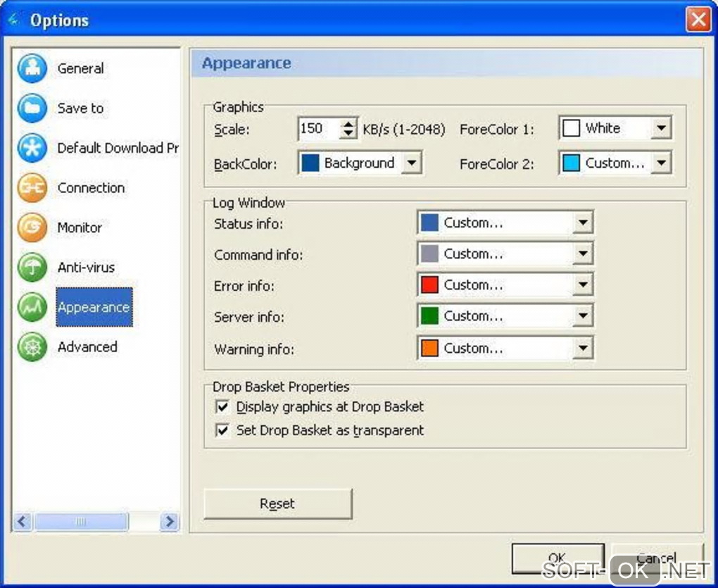Click the app icon in the title bar

(14, 20)
